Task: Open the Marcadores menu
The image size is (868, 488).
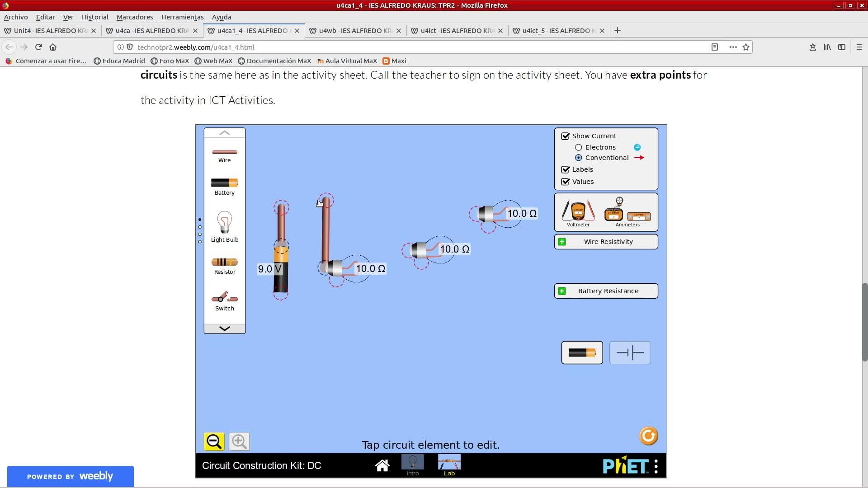Action: point(134,17)
